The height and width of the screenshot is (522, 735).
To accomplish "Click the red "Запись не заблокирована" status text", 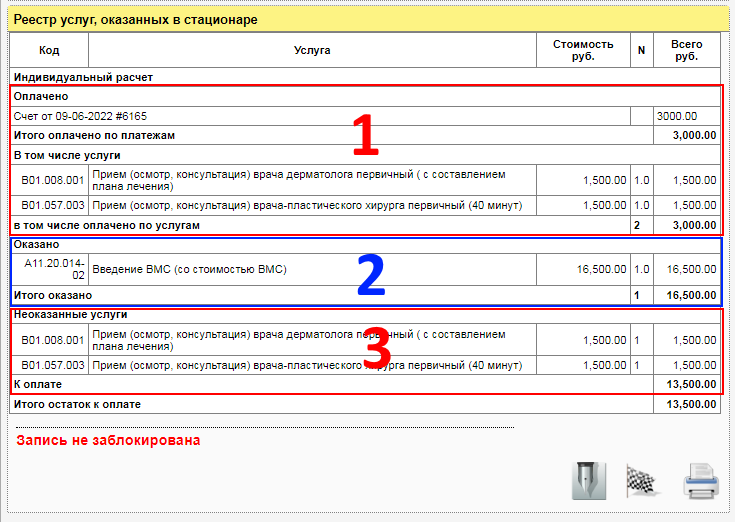I will [108, 440].
